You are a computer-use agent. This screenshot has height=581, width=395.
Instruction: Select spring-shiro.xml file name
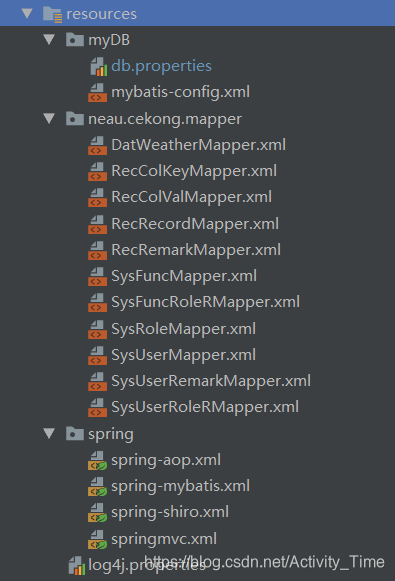coord(170,512)
